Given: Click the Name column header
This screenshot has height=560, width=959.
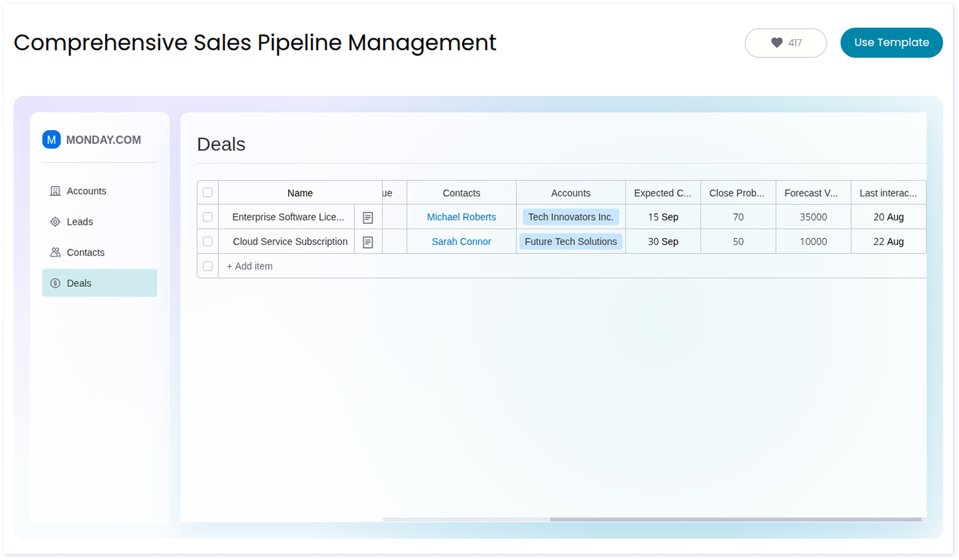Looking at the screenshot, I should point(300,193).
